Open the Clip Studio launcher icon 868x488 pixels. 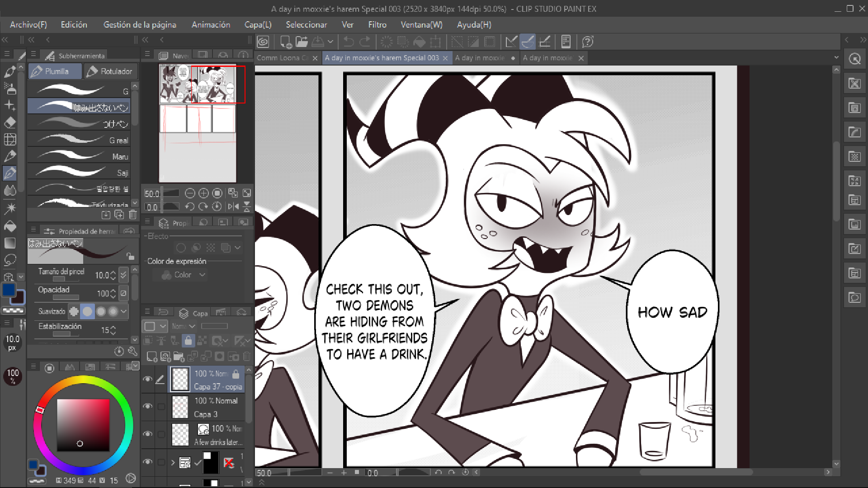pyautogui.click(x=263, y=42)
